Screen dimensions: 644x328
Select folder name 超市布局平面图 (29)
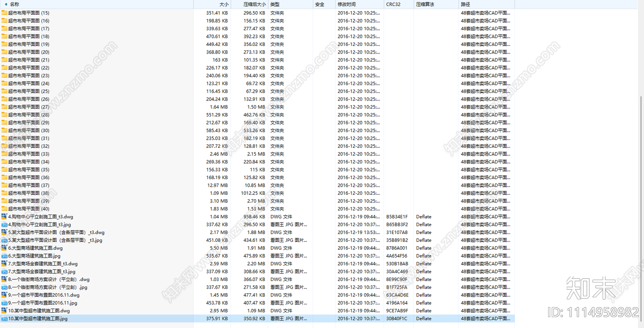click(x=29, y=123)
